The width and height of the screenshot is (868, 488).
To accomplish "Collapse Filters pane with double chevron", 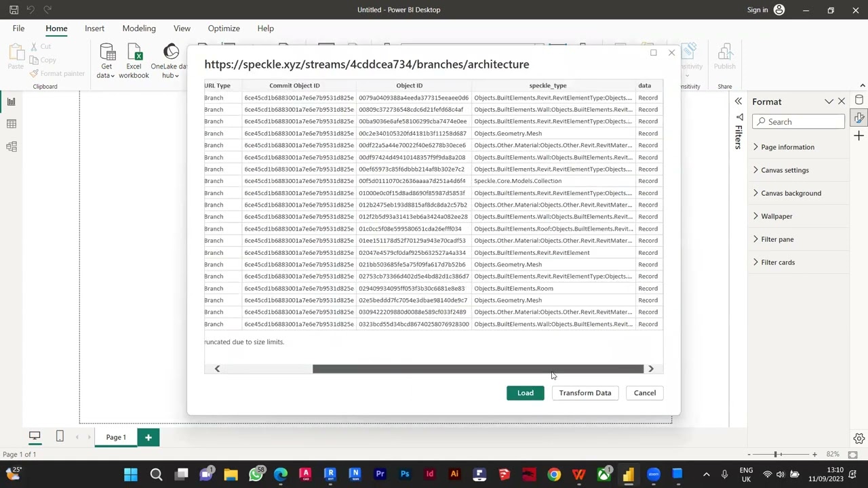I will 738,102.
